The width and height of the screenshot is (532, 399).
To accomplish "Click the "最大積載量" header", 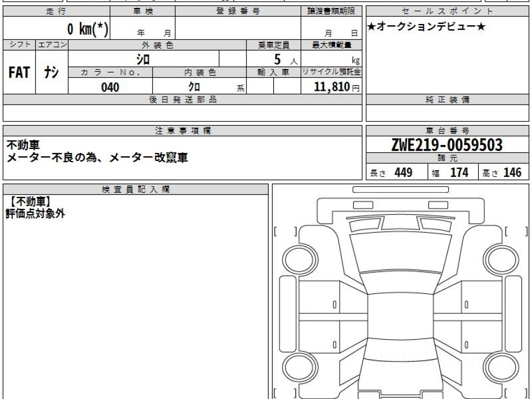I will (x=332, y=45).
